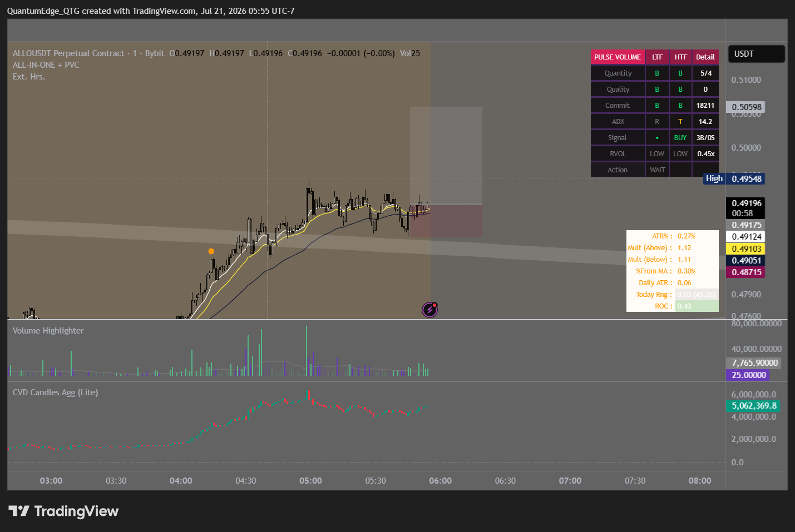Select the red stop-loss zone box
This screenshot has width=795, height=532.
pos(446,221)
